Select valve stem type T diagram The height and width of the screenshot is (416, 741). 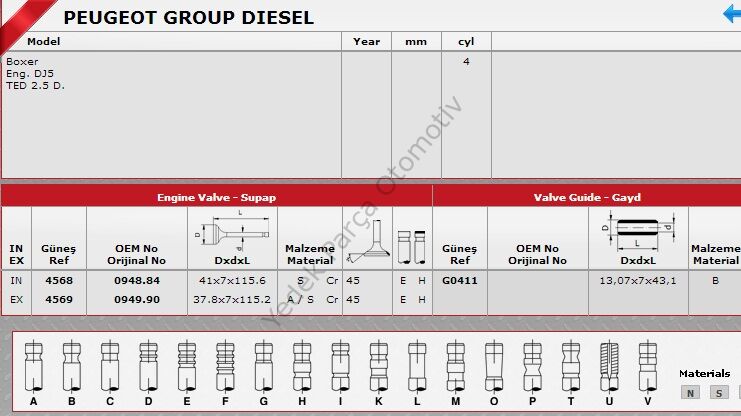pos(571,366)
